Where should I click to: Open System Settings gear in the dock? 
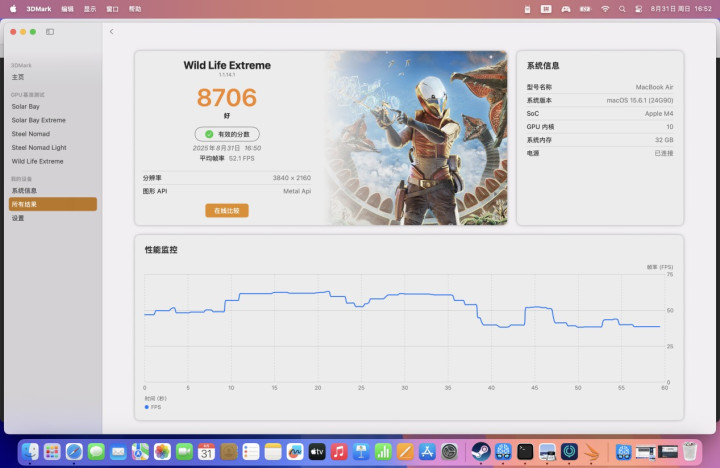(x=450, y=452)
